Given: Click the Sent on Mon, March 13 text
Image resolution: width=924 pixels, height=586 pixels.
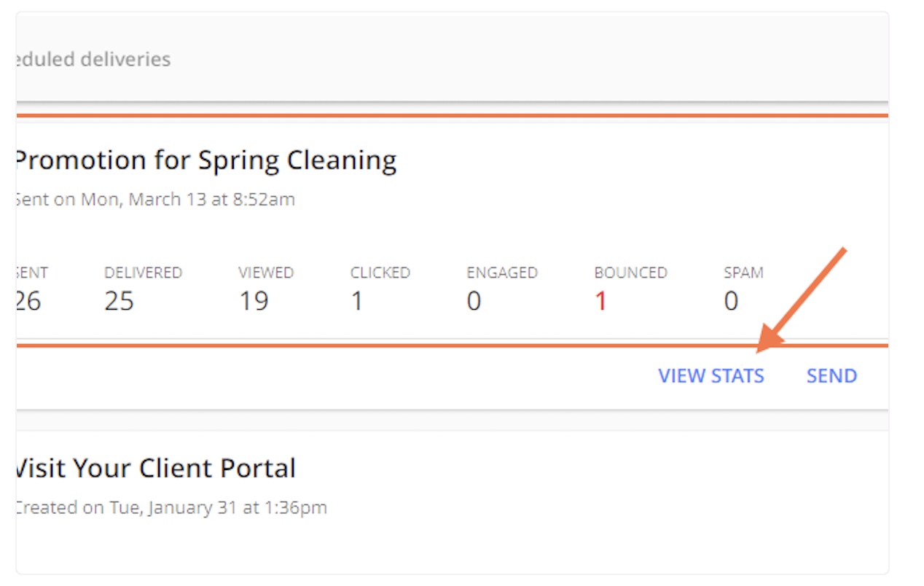Looking at the screenshot, I should (155, 200).
